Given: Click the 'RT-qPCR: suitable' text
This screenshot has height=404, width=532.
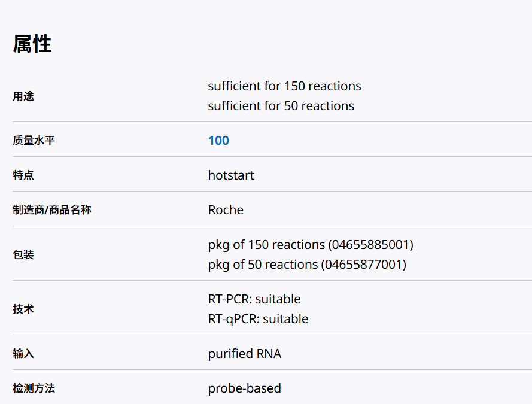Looking at the screenshot, I should 258,319.
